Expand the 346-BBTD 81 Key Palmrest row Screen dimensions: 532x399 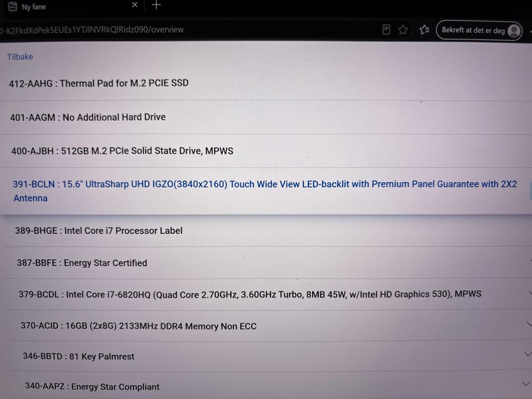pos(528,354)
